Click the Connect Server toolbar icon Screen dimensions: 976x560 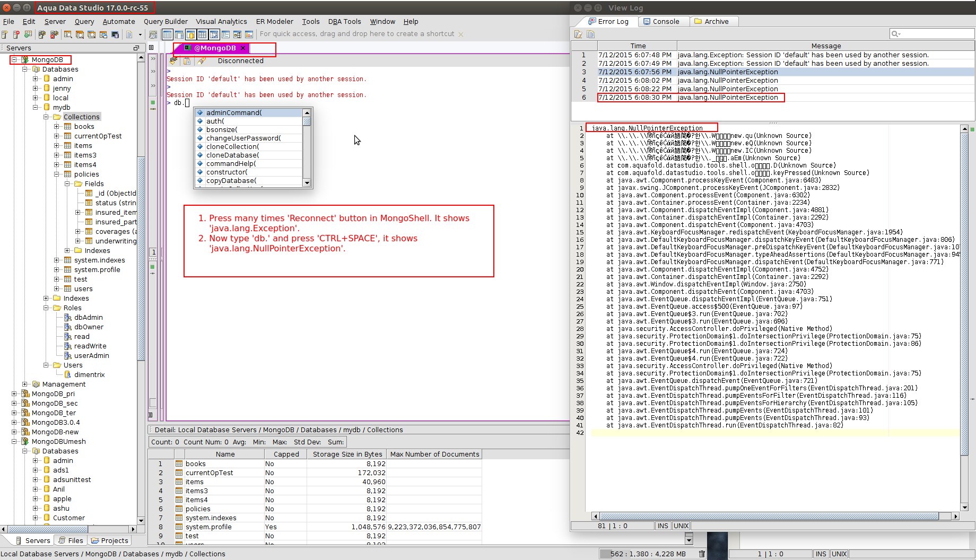pyautogui.click(x=42, y=34)
